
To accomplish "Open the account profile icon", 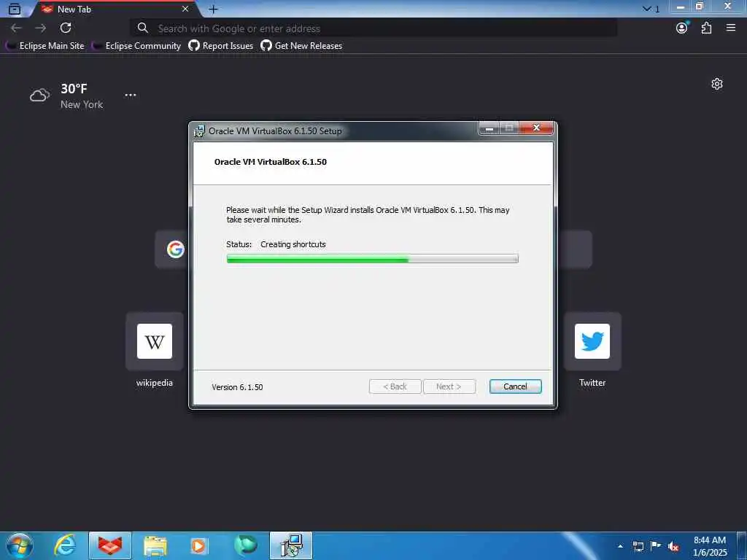I will click(x=682, y=28).
